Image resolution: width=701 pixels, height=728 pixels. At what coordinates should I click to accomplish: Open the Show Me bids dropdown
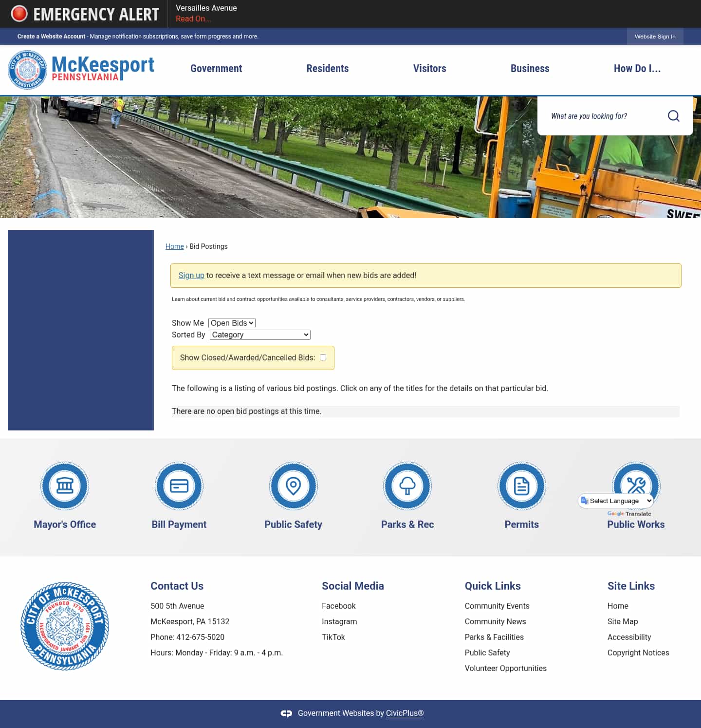231,323
